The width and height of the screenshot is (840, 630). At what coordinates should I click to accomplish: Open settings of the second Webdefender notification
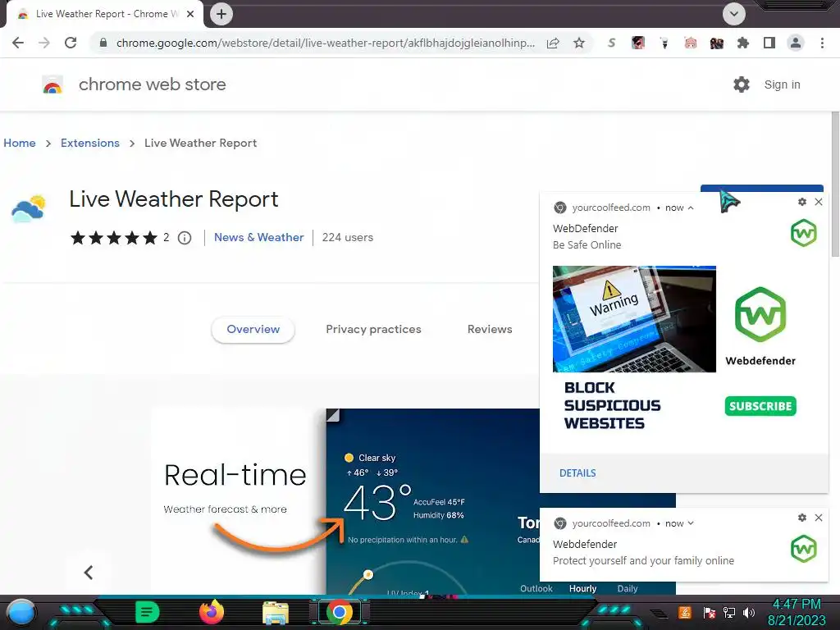(802, 518)
